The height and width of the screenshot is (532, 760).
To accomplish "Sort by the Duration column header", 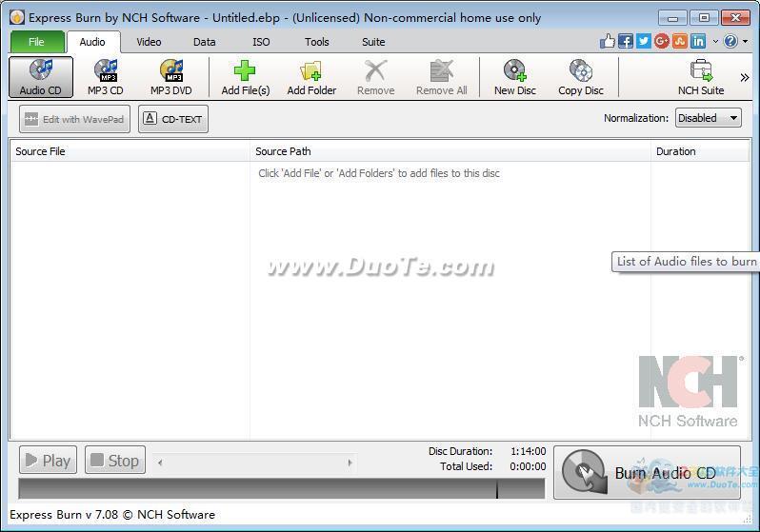I will [675, 151].
